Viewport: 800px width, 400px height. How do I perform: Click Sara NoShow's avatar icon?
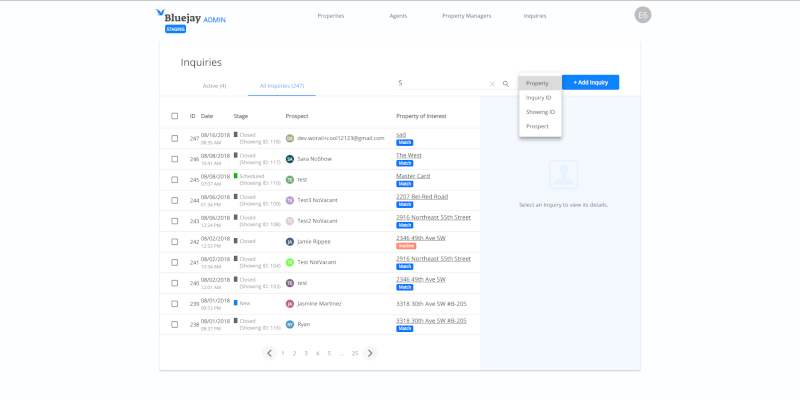[x=290, y=158]
